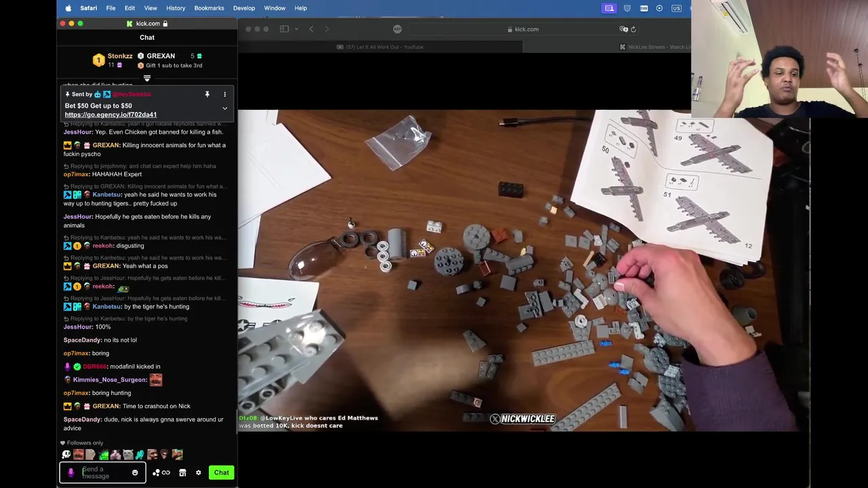
Task: Insert the laughing man emote
Action: pyautogui.click(x=79, y=455)
